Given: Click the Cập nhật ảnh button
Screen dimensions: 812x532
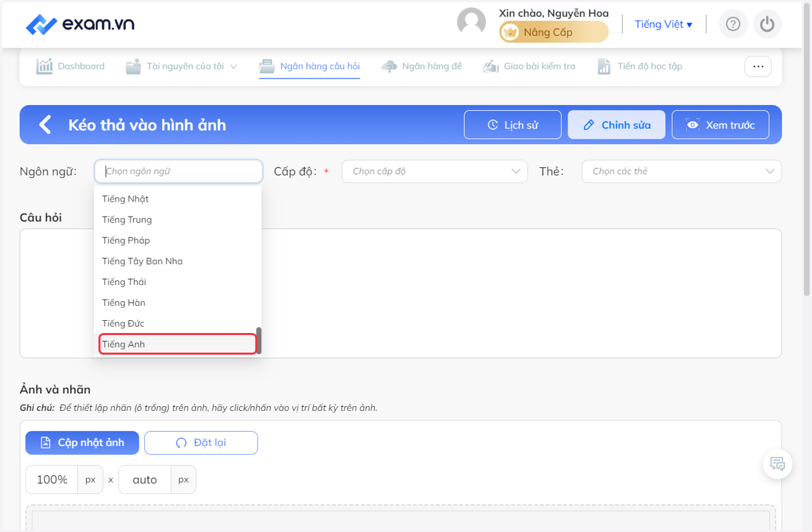Looking at the screenshot, I should click(x=83, y=443).
